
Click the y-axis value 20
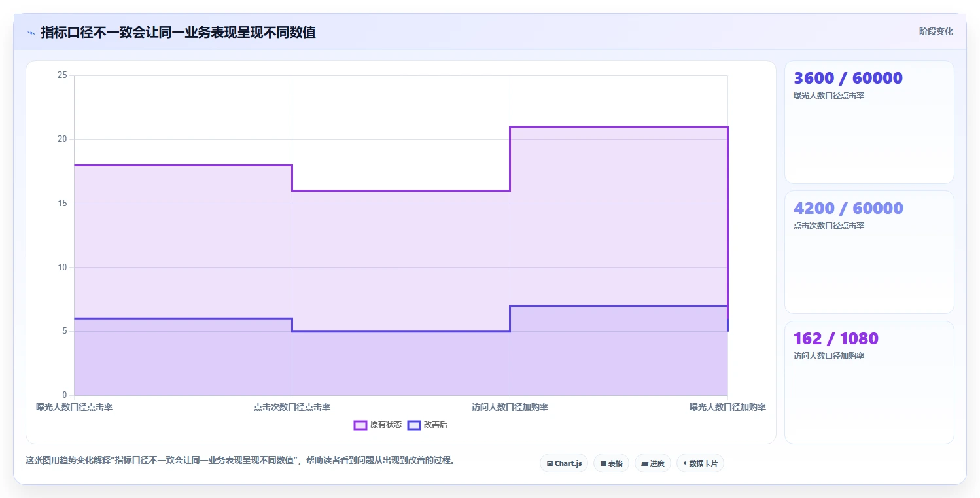click(x=62, y=139)
